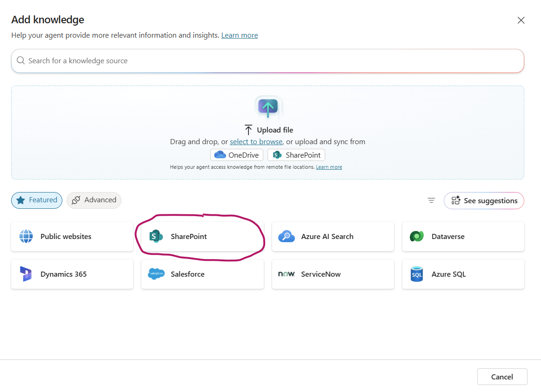Choose the Azure AI Search icon
The height and width of the screenshot is (392, 541).
[287, 237]
